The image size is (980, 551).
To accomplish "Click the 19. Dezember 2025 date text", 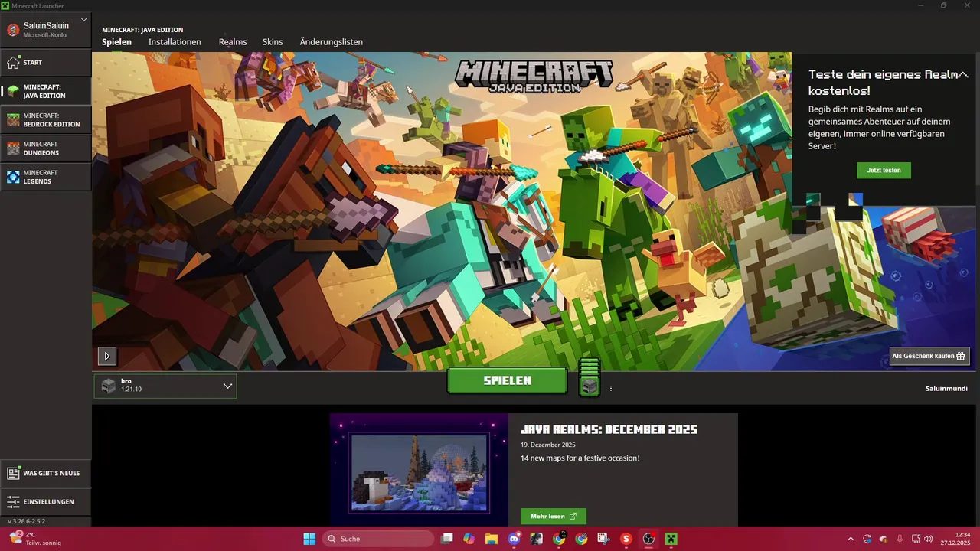I will tap(548, 445).
